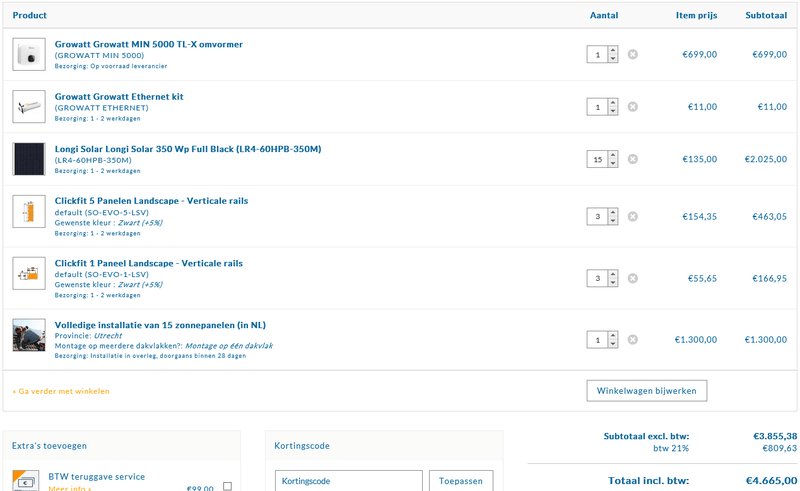Click BTW teruggave service icon
Image resolution: width=800 pixels, height=491 pixels.
pos(26,480)
